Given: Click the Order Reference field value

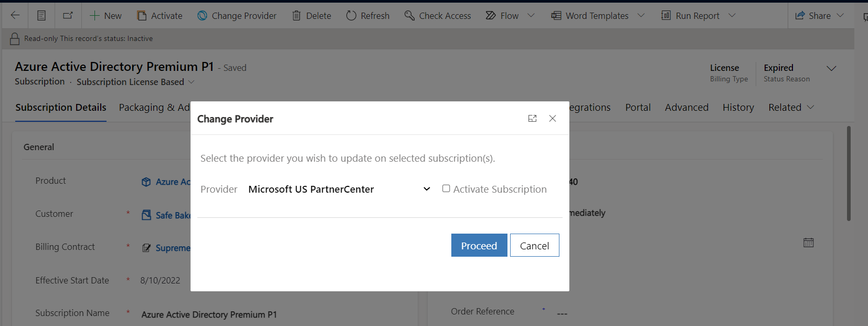Looking at the screenshot, I should coord(562,313).
